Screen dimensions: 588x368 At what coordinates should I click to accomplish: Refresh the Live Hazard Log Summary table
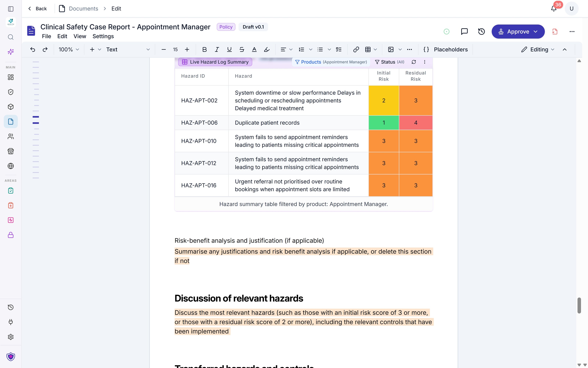pos(414,62)
